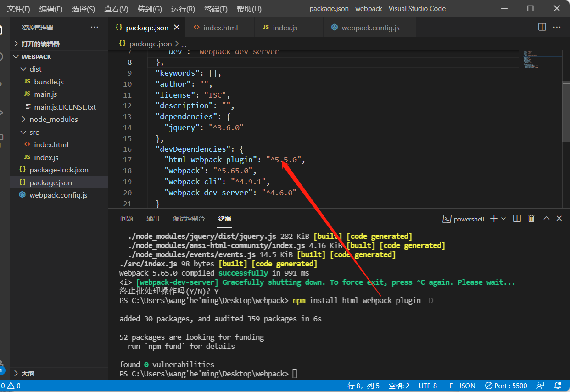Screen dimensions: 570x392
Task: Change file encoding UTF-8
Action: pos(428,386)
